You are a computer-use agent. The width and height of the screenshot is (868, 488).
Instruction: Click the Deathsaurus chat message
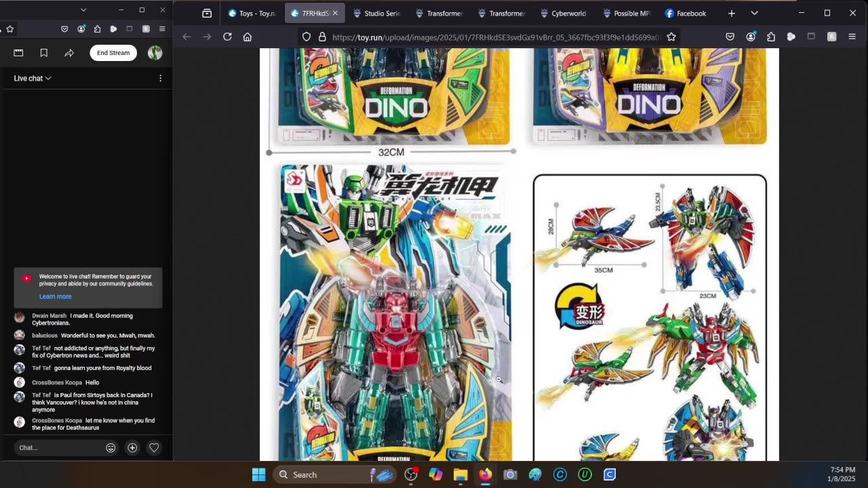point(88,424)
